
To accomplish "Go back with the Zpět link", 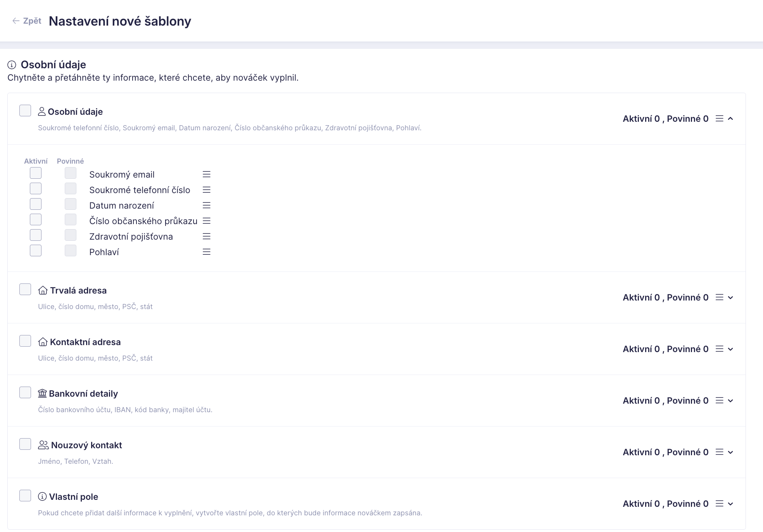I will click(27, 21).
